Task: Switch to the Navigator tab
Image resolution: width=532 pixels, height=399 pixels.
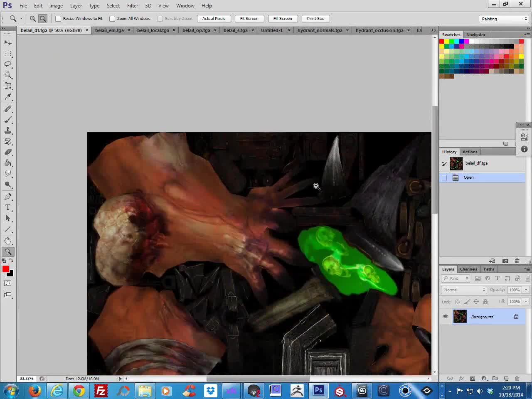Action: pos(475,34)
